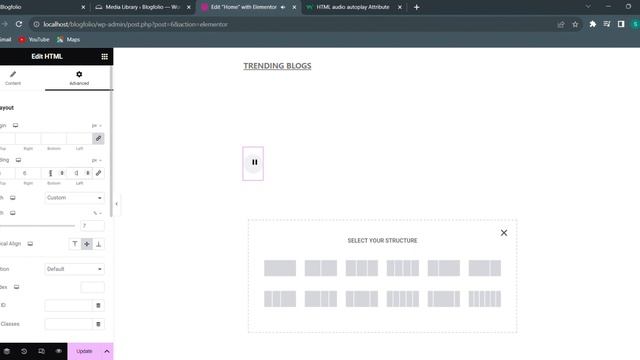
Task: Set vertical align to top
Action: coord(75,244)
